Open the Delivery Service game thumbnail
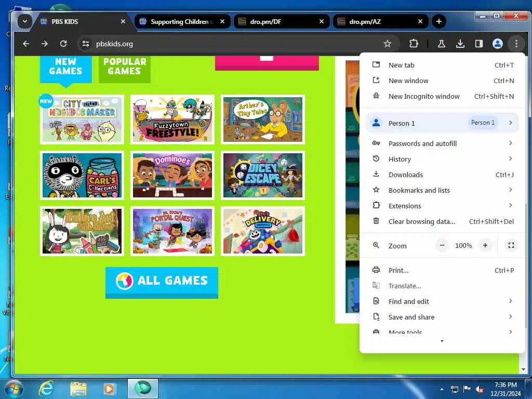 click(263, 231)
